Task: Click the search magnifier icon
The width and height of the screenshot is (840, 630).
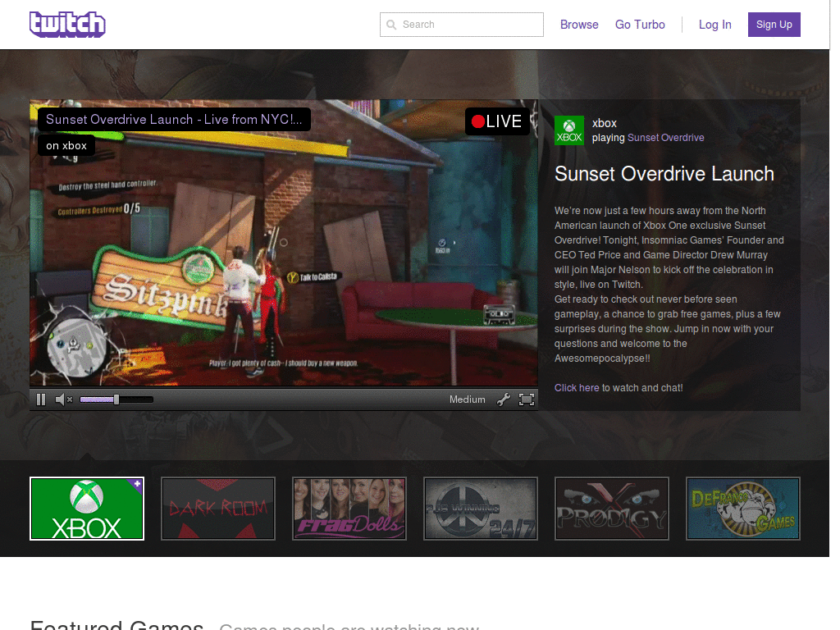Action: [x=391, y=25]
